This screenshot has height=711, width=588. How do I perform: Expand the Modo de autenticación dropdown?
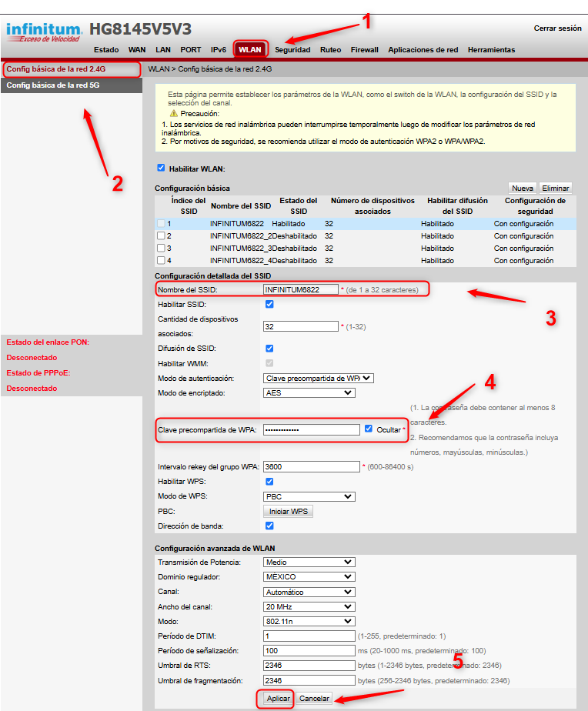pyautogui.click(x=318, y=378)
